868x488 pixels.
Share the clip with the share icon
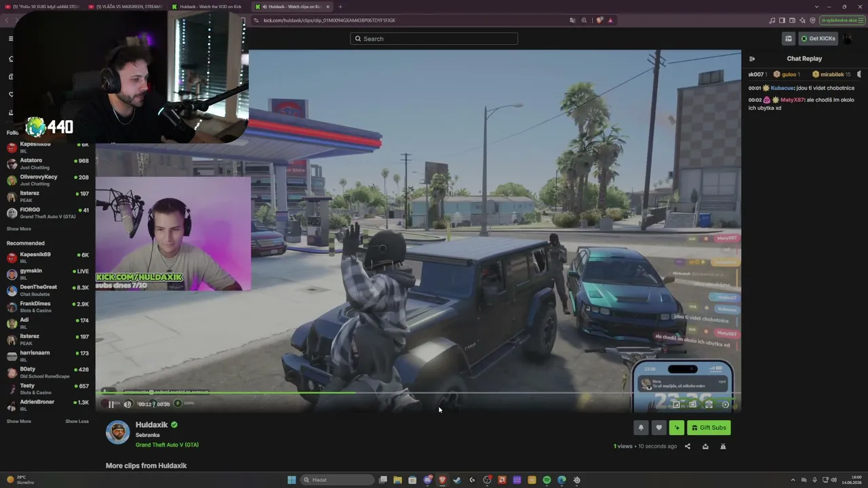click(x=687, y=447)
